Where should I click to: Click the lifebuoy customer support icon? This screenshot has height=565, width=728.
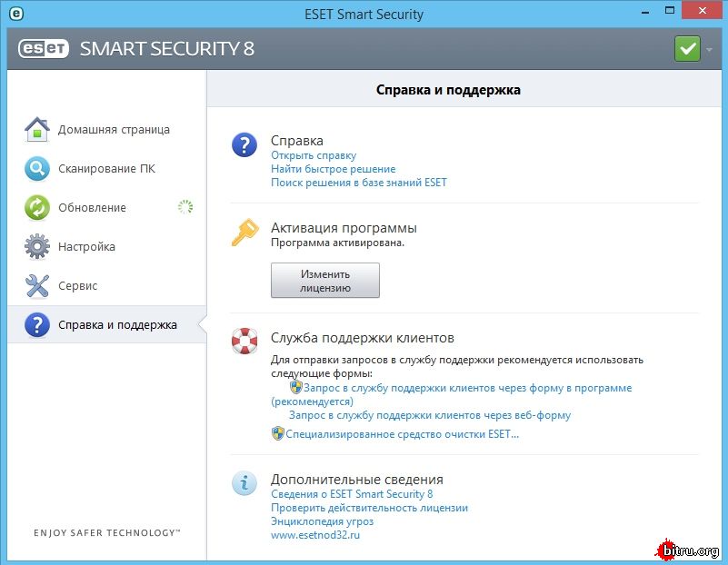click(244, 341)
